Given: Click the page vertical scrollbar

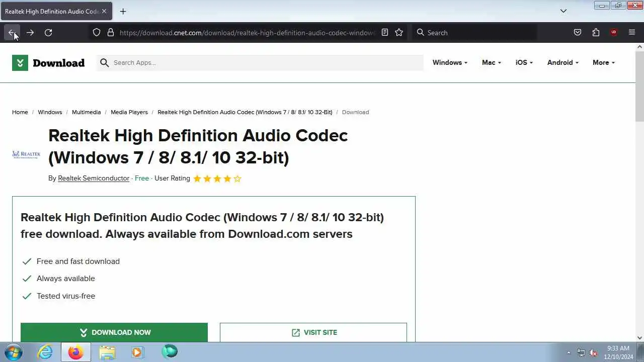Looking at the screenshot, I should coord(639,85).
